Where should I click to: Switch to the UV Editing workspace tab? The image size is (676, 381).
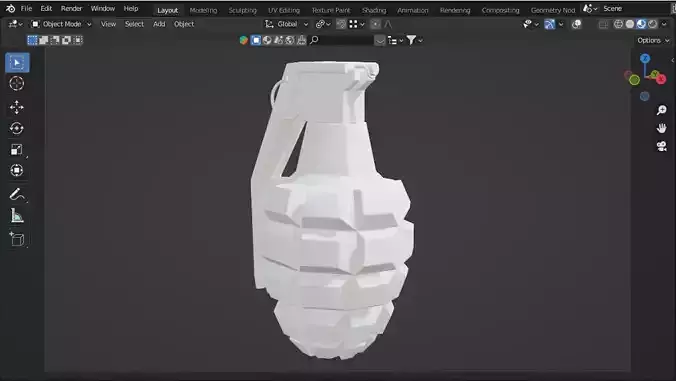pyautogui.click(x=284, y=10)
